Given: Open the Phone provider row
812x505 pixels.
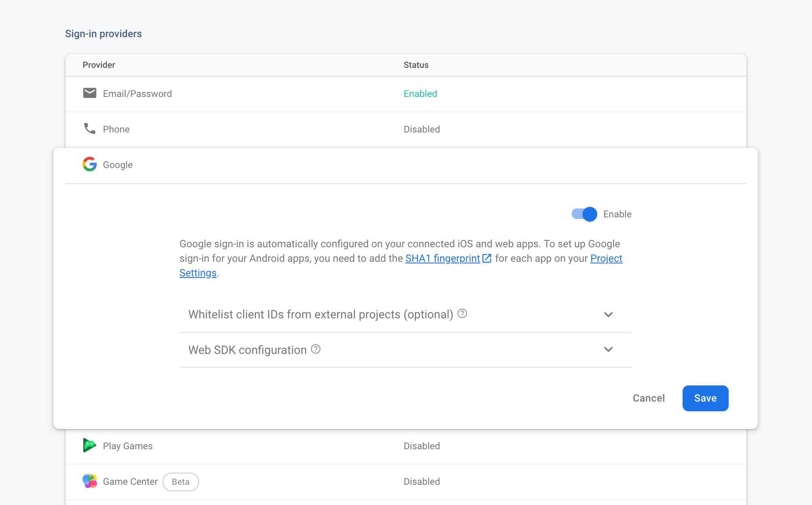Looking at the screenshot, I should [x=116, y=129].
